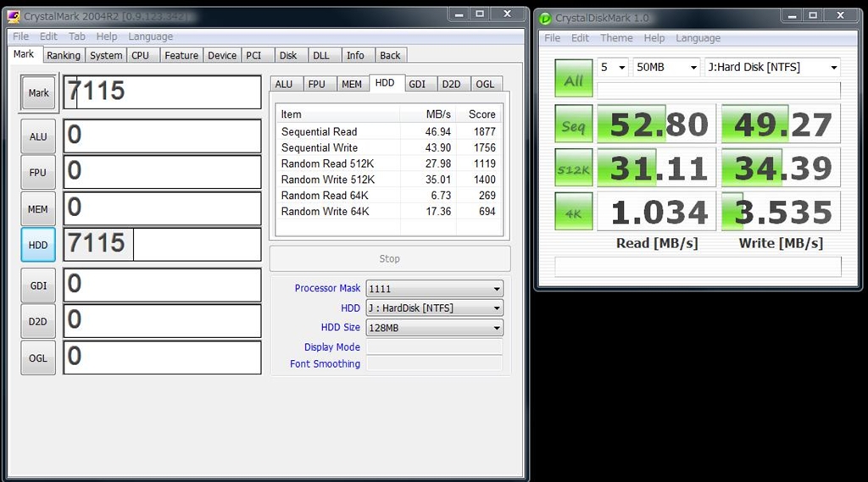The image size is (868, 482).
Task: Open the HDD Size 128MB dropdown
Action: 435,328
